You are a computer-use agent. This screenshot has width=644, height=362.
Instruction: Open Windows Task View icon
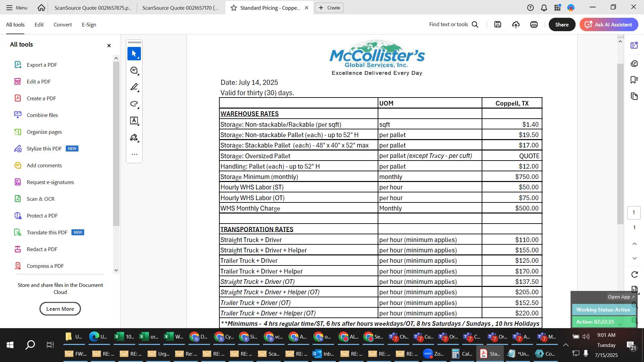(50, 345)
